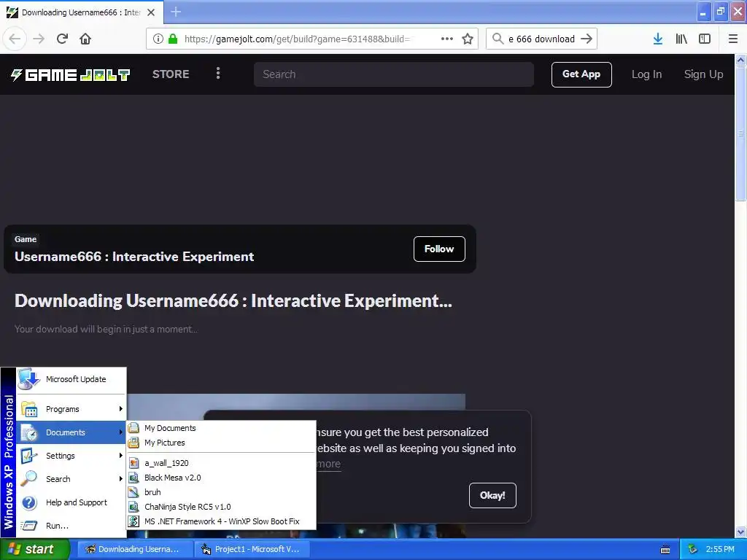Submit search with the go arrow
The width and height of the screenshot is (747, 560).
click(x=587, y=39)
